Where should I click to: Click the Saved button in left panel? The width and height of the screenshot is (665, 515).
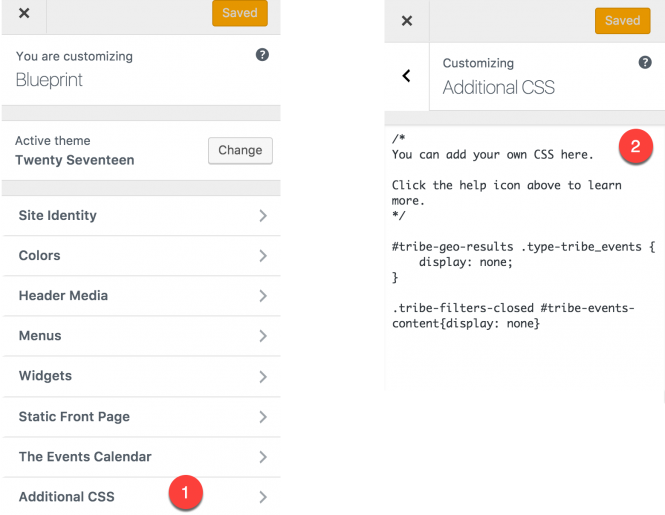pos(240,13)
